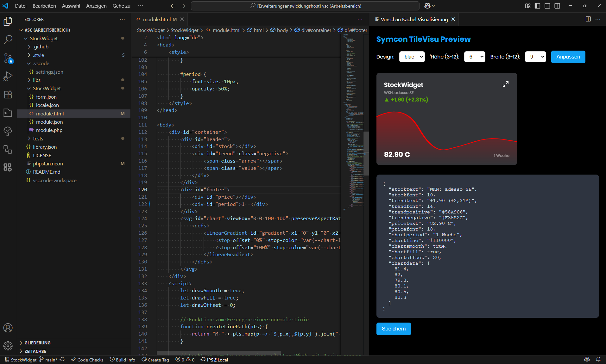This screenshot has width=606, height=364.
Task: Open the Accounts menu icon
Action: point(8,328)
